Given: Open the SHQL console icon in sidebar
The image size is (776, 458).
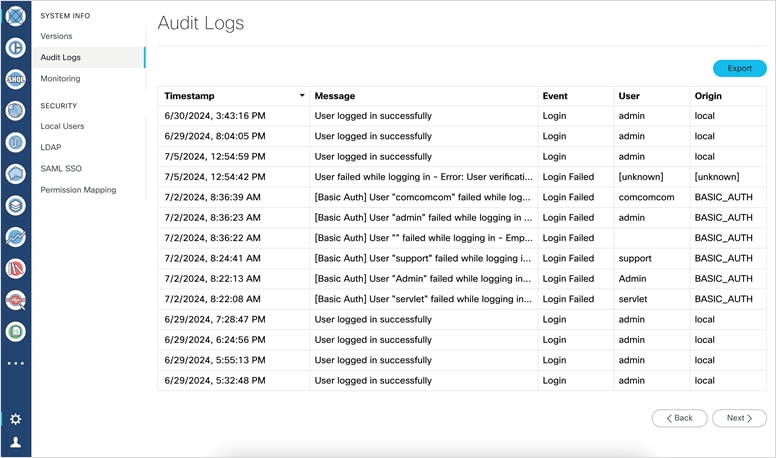Looking at the screenshot, I should tap(15, 79).
